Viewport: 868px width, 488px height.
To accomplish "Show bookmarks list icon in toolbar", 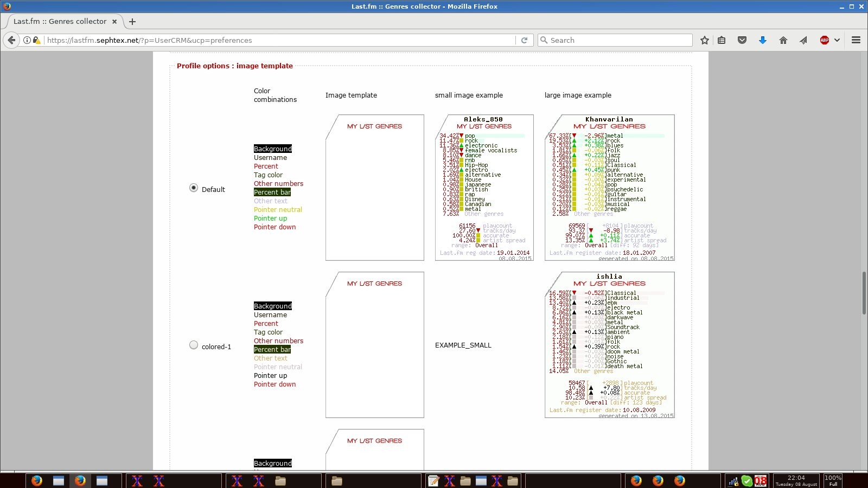I will point(722,40).
